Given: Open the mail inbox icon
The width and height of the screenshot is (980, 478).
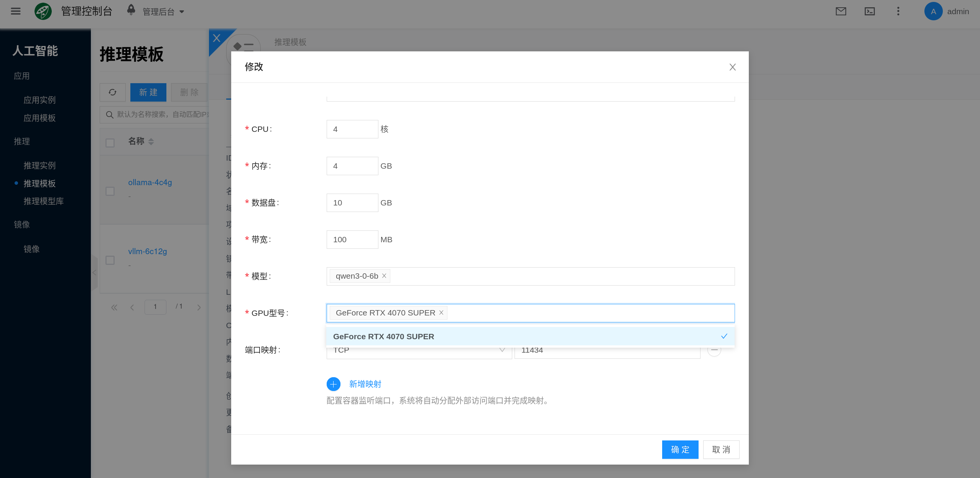Looking at the screenshot, I should (x=841, y=11).
